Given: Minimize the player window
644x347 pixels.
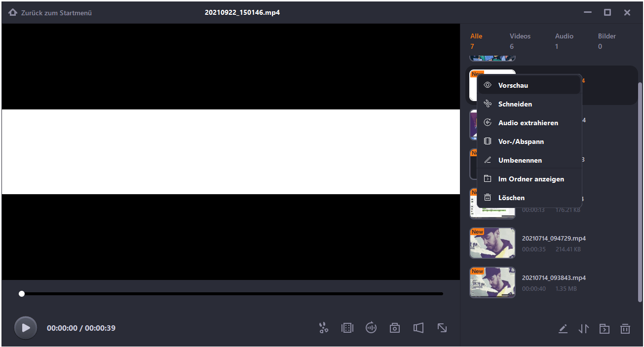Looking at the screenshot, I should pyautogui.click(x=588, y=13).
